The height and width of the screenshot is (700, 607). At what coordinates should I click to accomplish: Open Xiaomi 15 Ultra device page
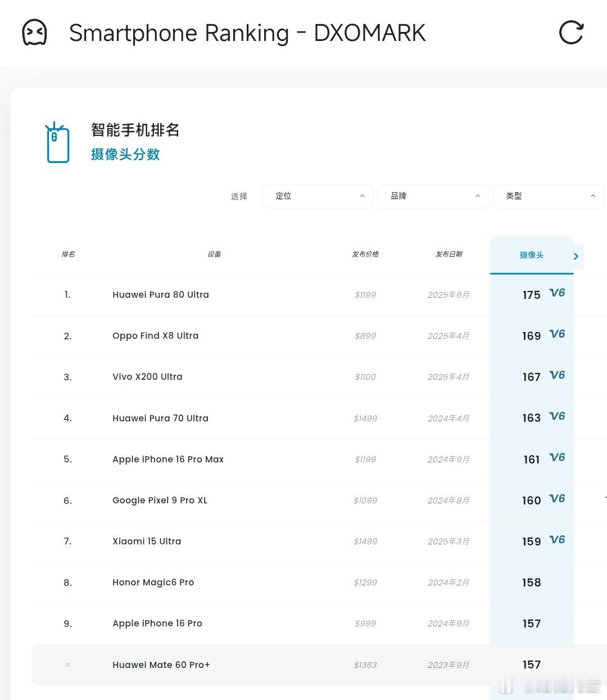pos(147,541)
